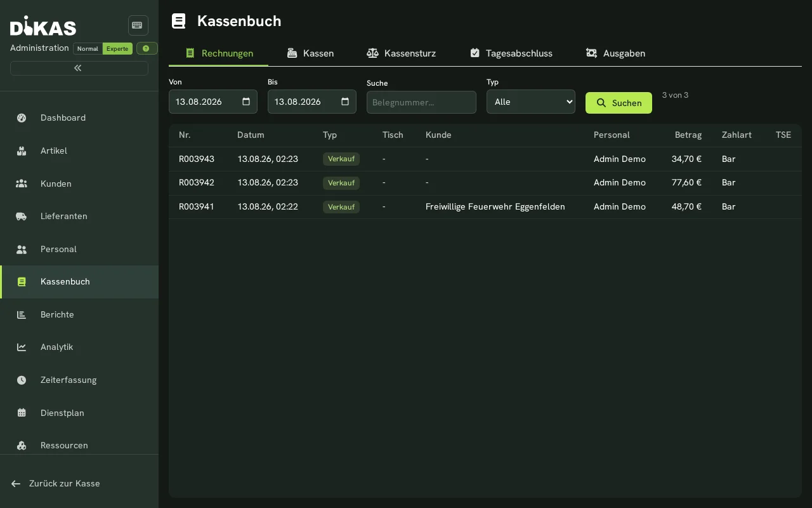Click the Ressourcen cubes icon
Screen dimensions: 812x508
pyautogui.click(x=22, y=445)
